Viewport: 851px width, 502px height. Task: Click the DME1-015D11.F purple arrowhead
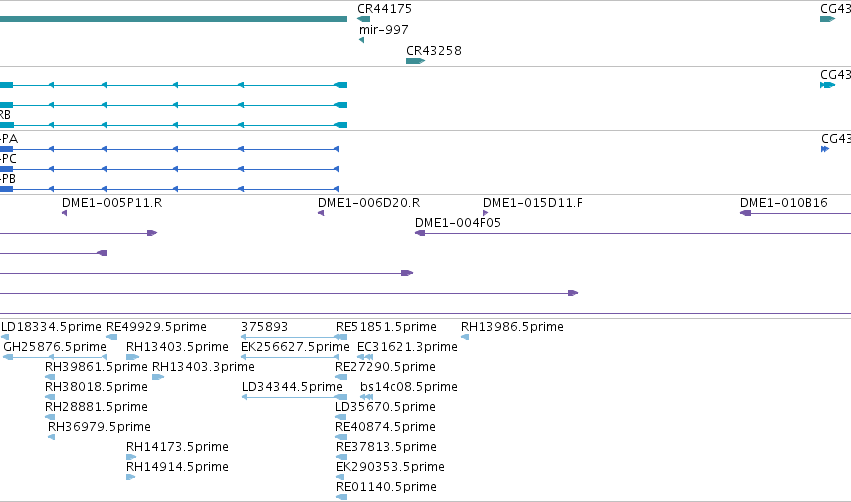485,213
